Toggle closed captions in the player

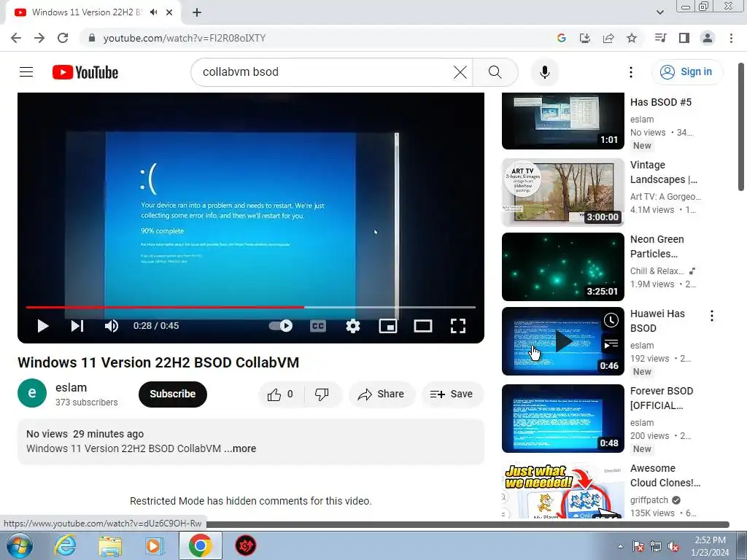[318, 326]
